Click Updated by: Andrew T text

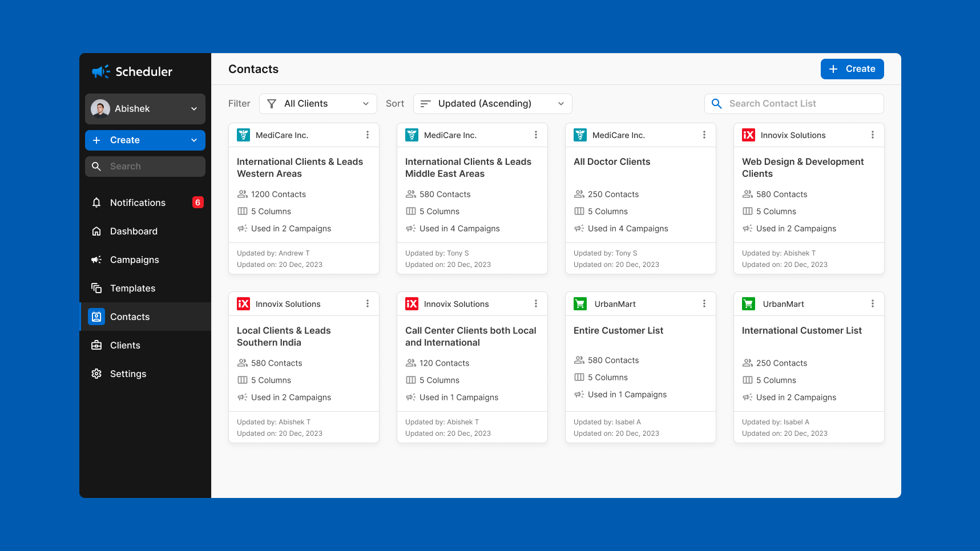273,253
